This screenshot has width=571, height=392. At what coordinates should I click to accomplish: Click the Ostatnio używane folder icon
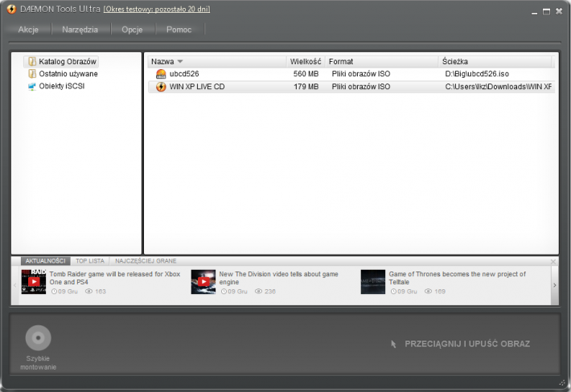[32, 74]
